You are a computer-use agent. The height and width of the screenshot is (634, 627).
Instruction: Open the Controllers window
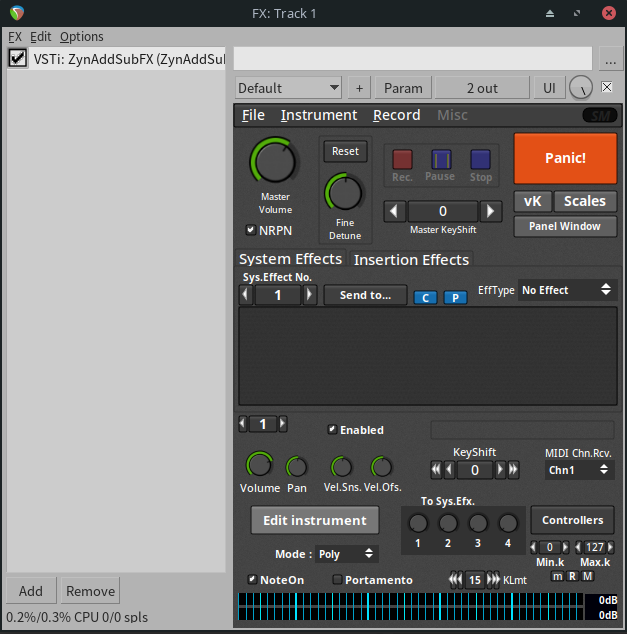[x=572, y=520]
